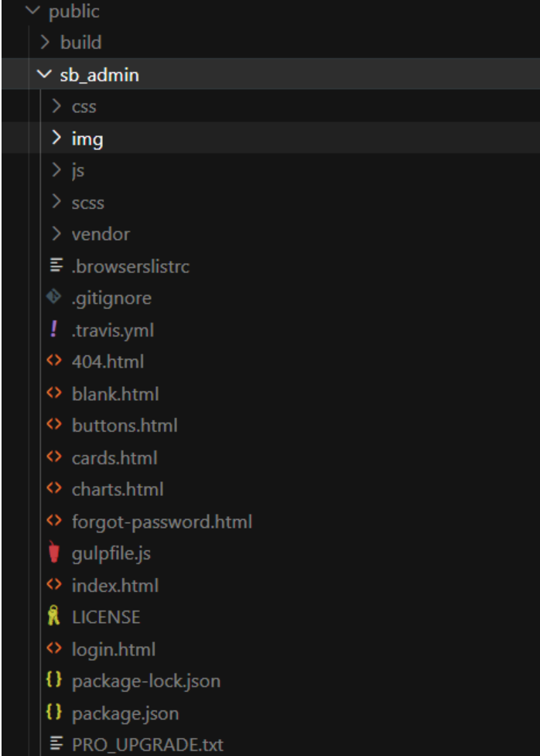540x756 pixels.
Task: Click the JSON braces icon for package-lock.json
Action: click(x=53, y=681)
